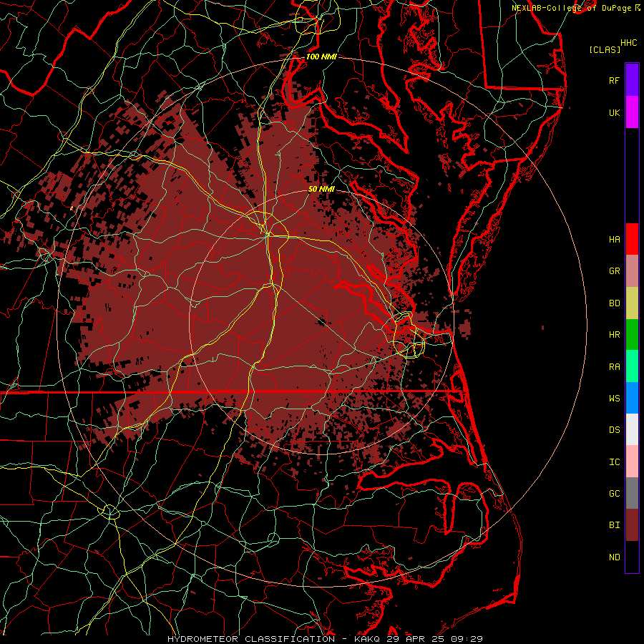Click the RF legend label
The image size is (644, 644).
[614, 81]
